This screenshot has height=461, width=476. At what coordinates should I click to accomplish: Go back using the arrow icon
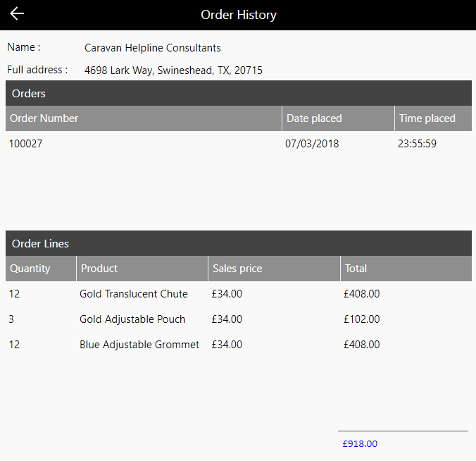coord(17,14)
